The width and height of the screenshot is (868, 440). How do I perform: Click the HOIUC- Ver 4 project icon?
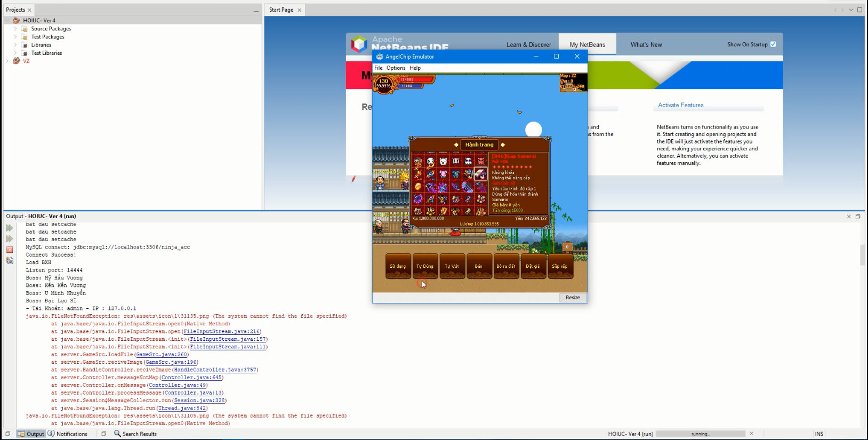tap(16, 20)
